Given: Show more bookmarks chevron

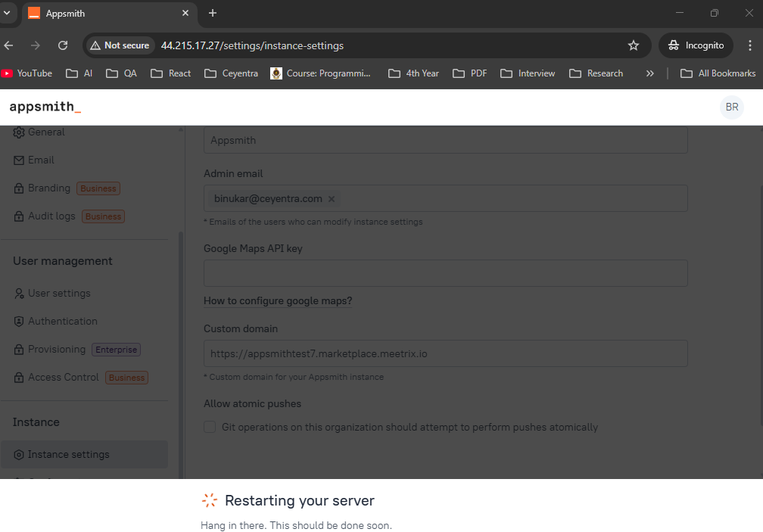Looking at the screenshot, I should click(x=649, y=73).
